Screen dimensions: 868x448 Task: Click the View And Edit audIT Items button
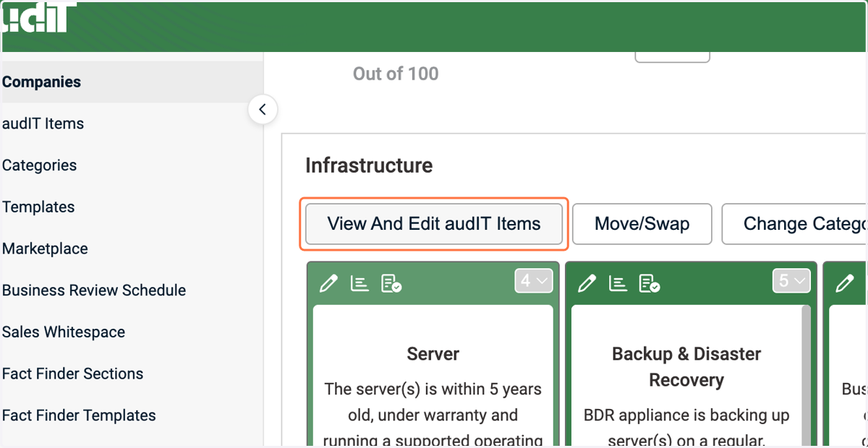(x=434, y=224)
